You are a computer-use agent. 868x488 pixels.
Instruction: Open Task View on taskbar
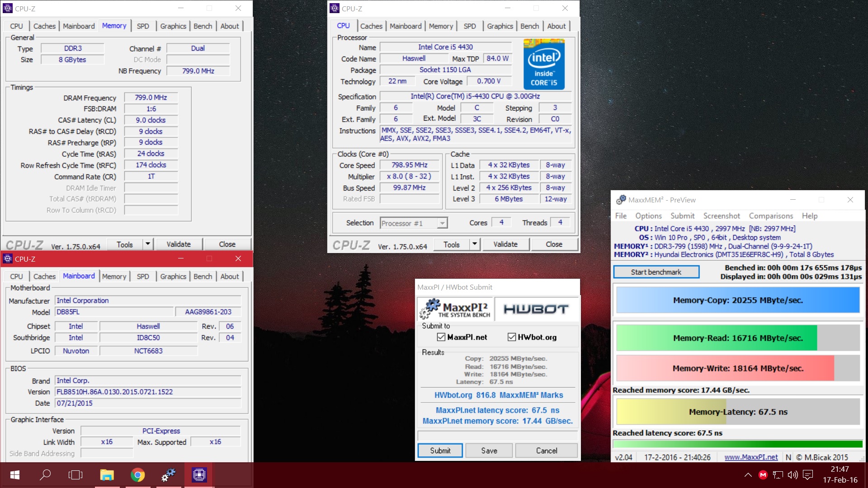75,475
